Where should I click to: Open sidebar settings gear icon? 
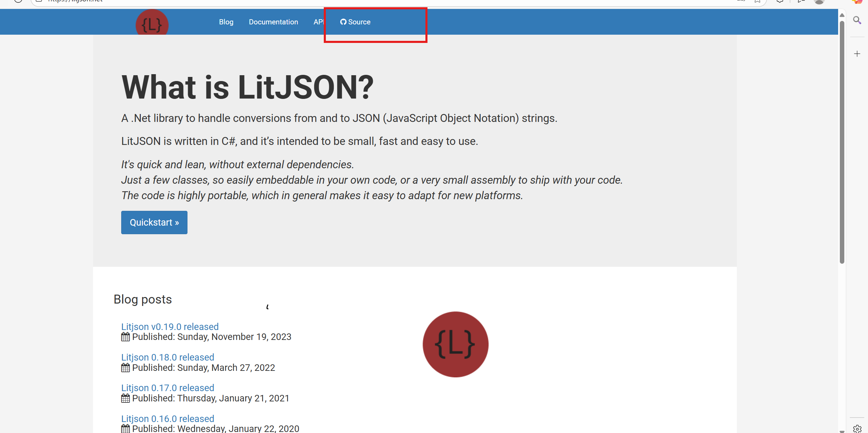tap(857, 429)
